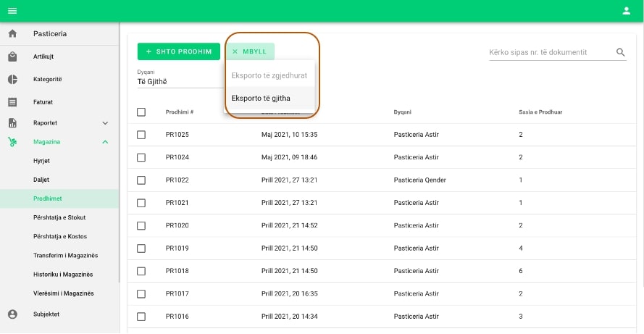
Task: Click the Faturat receipt icon
Action: (x=12, y=102)
